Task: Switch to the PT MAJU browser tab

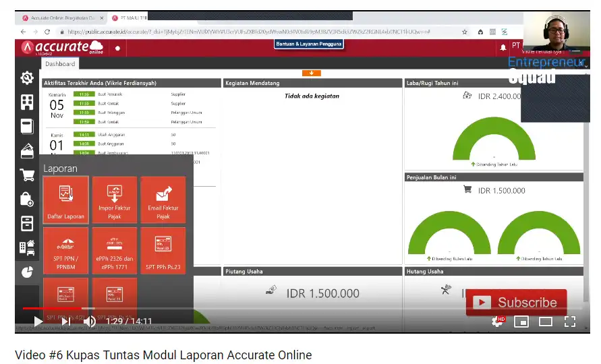Action: pyautogui.click(x=129, y=18)
